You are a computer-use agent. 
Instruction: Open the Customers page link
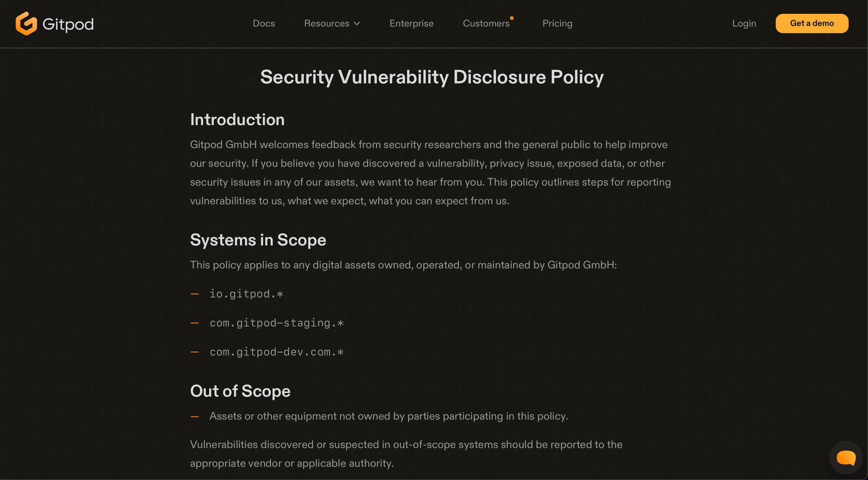[486, 23]
